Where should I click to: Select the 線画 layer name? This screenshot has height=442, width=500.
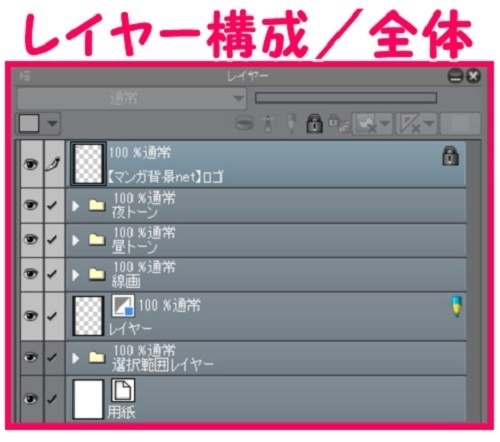pos(126,282)
